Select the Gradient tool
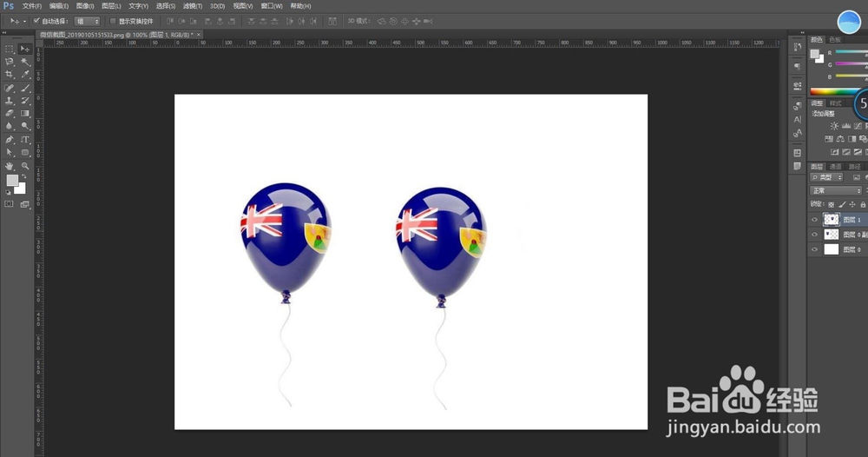Screen dimensions: 868x457 click(25, 113)
